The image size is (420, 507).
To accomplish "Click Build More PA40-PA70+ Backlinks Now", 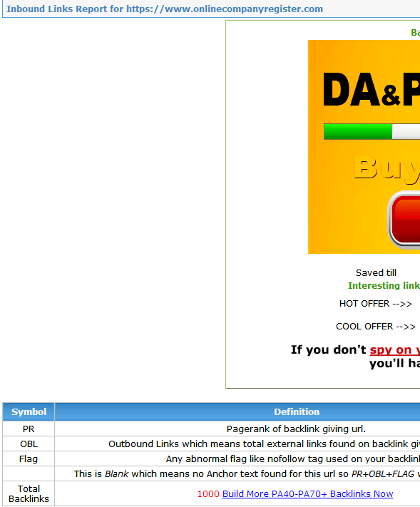I will pyautogui.click(x=307, y=493).
